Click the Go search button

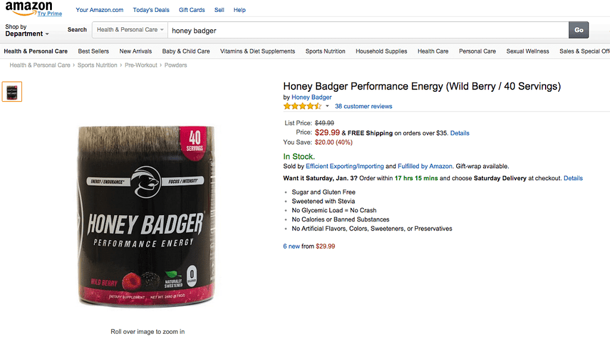[578, 30]
